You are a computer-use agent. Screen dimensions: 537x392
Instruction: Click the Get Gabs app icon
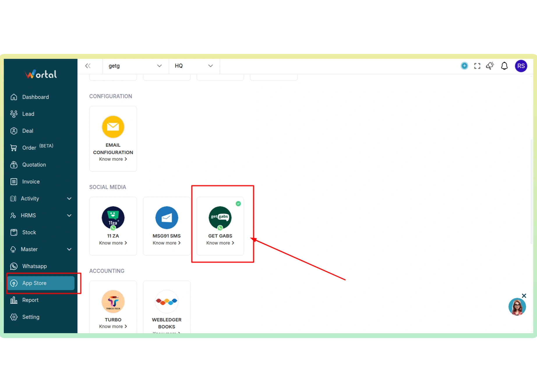point(220,218)
